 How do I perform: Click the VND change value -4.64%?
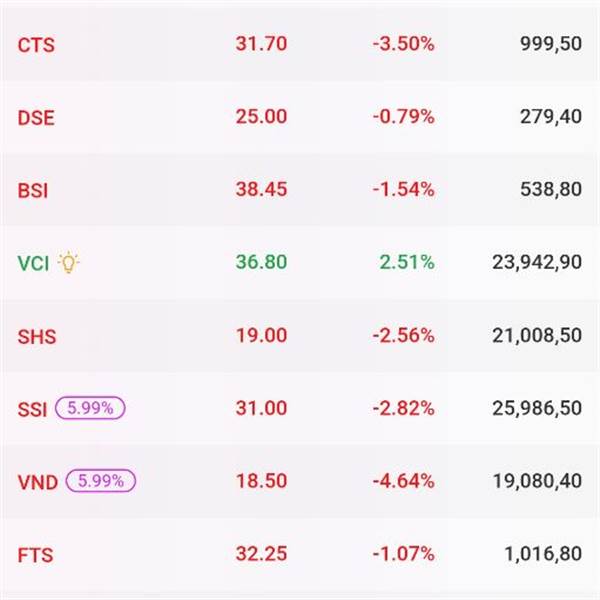pos(403,481)
